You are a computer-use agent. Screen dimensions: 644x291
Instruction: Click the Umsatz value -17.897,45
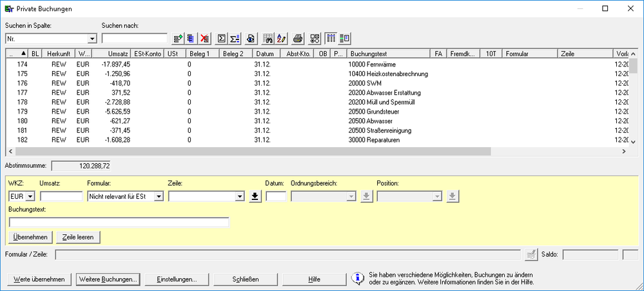tap(115, 64)
